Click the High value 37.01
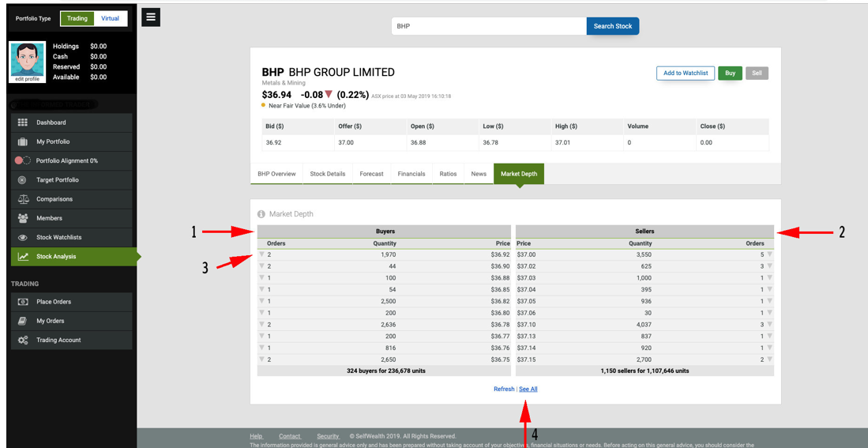The height and width of the screenshot is (448, 868). tap(563, 142)
